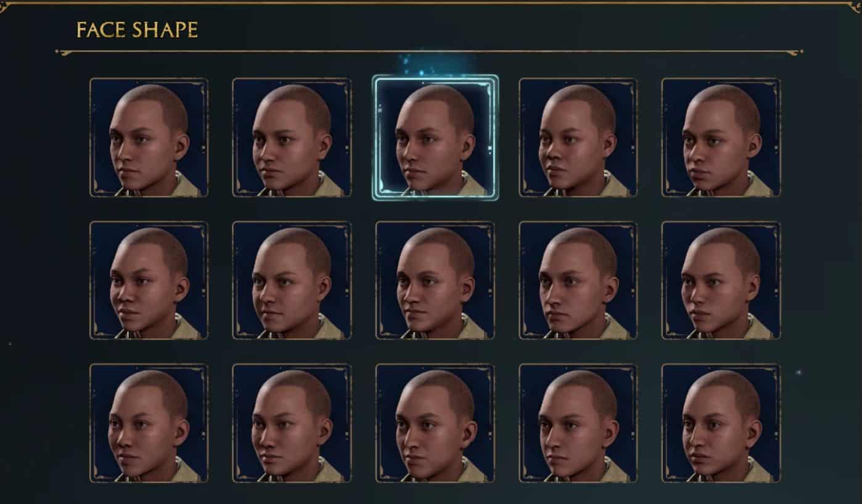
Task: Select the first face shape in top row
Action: [x=149, y=137]
